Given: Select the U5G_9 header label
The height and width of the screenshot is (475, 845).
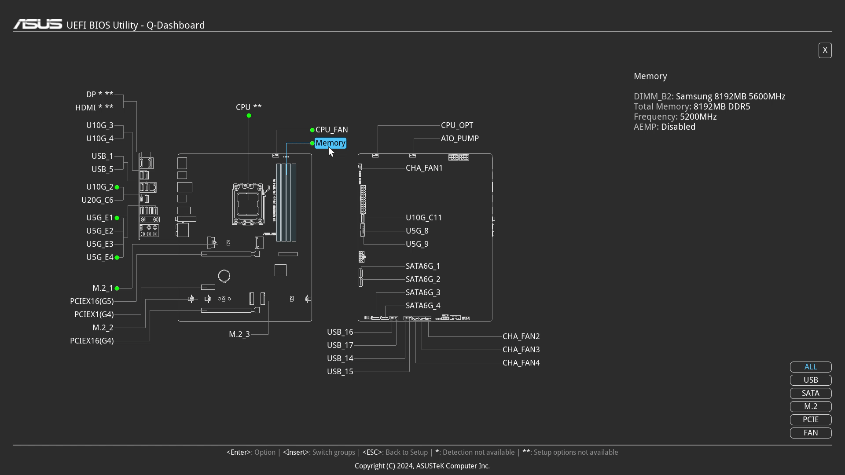Looking at the screenshot, I should pos(417,244).
